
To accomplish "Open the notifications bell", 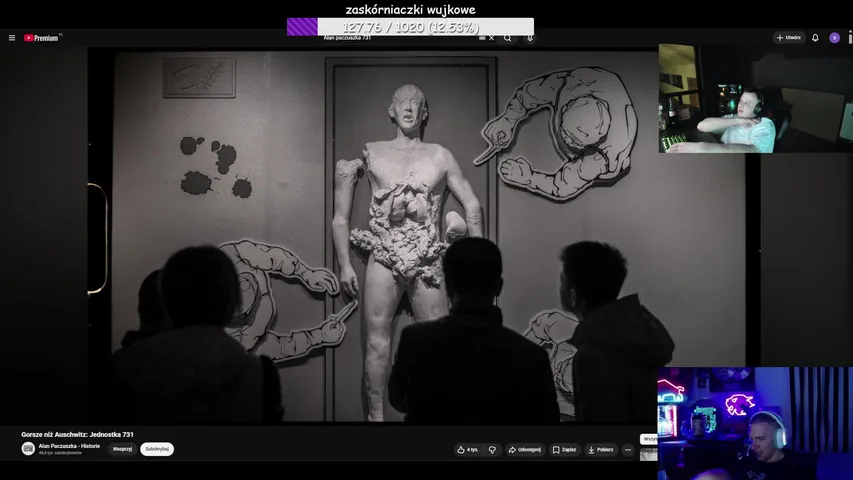I will [x=815, y=38].
